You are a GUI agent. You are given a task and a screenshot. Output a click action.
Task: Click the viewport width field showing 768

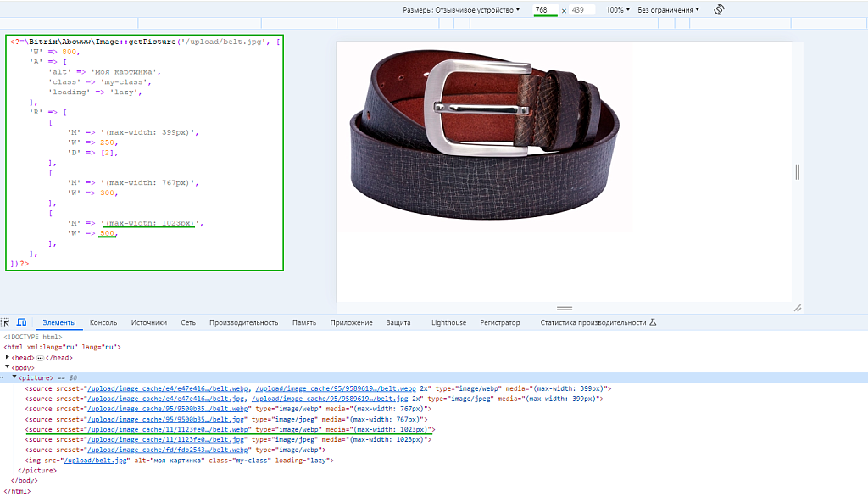(545, 10)
